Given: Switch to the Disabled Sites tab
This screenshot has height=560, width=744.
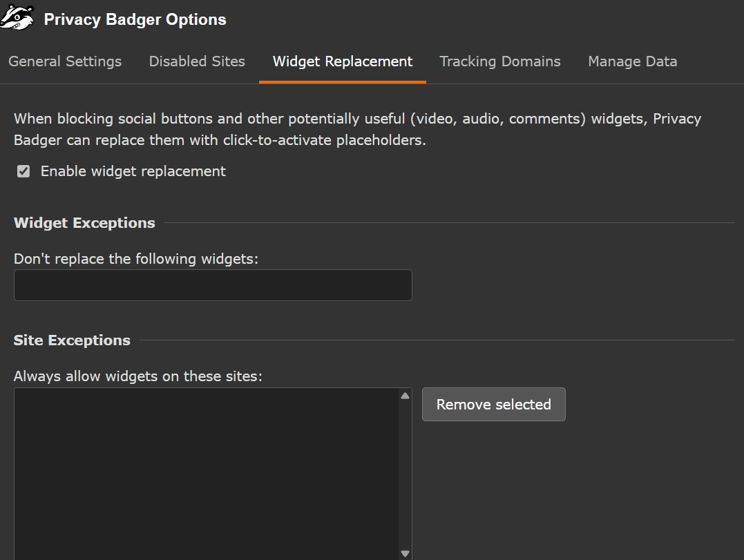Looking at the screenshot, I should pos(197,61).
